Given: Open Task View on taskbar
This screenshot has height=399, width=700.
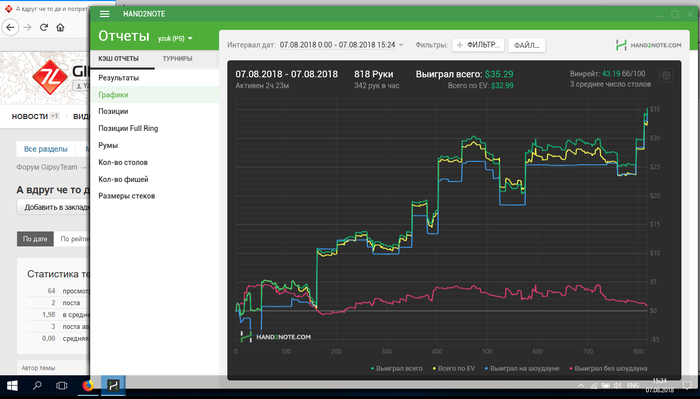Looking at the screenshot, I should [x=62, y=386].
